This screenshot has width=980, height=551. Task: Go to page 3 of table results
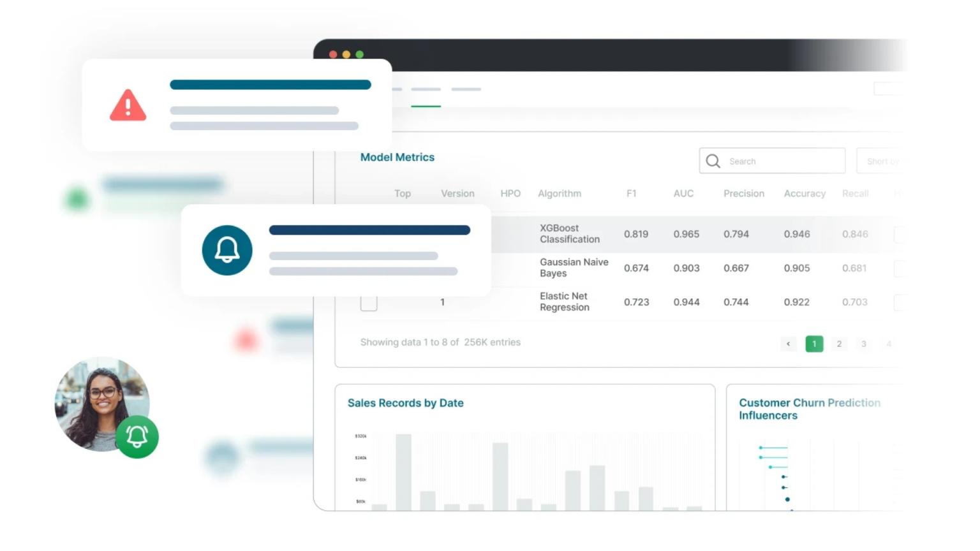point(863,344)
